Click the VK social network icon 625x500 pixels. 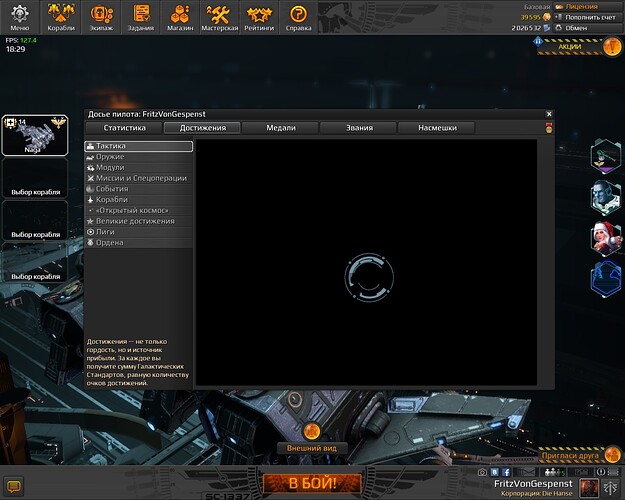[x=495, y=472]
